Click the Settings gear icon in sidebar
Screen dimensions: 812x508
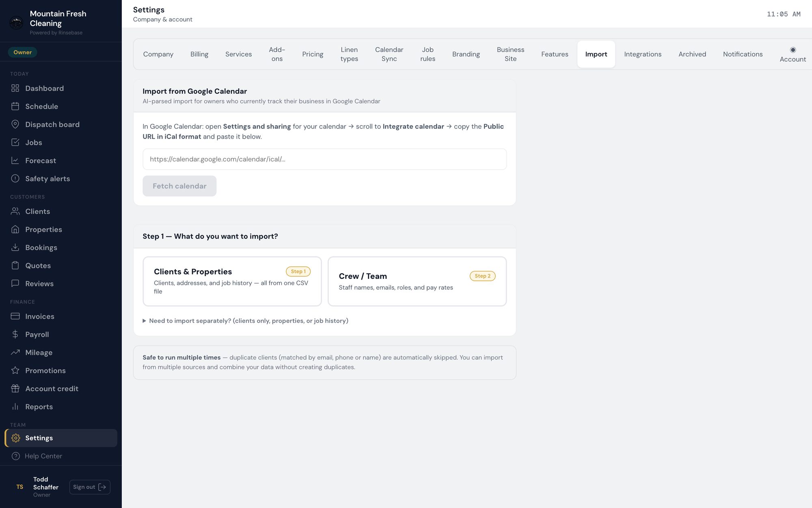click(16, 438)
